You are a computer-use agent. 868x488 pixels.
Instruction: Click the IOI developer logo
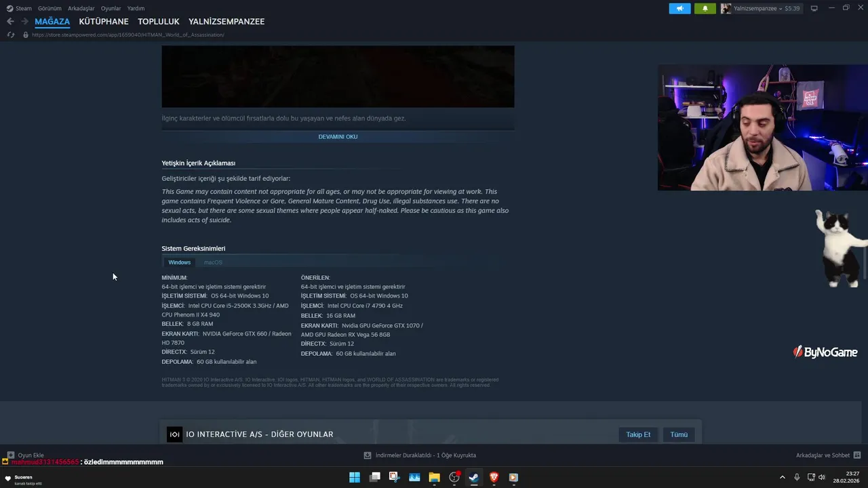tap(174, 434)
